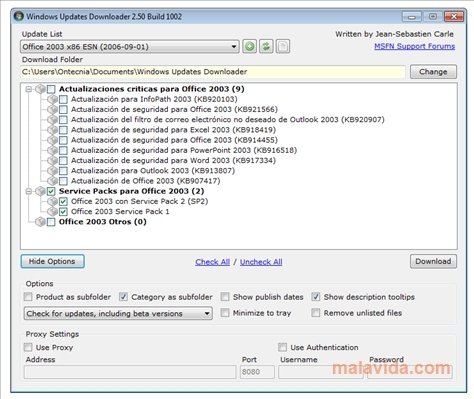
Task: Click package icon beside Outlook KB913807 row
Action: [x=52, y=171]
